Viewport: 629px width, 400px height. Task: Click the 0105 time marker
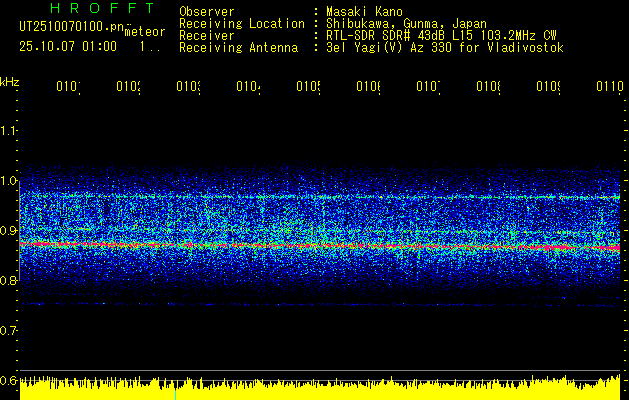point(308,87)
